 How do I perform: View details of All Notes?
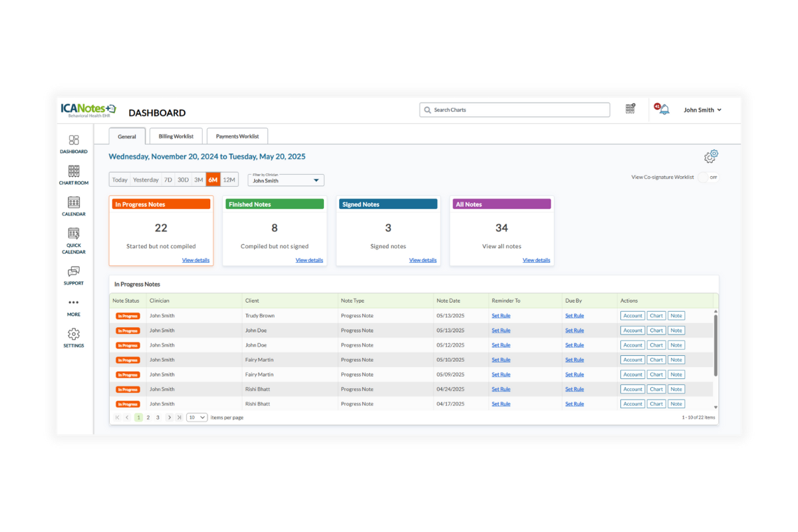coord(537,260)
